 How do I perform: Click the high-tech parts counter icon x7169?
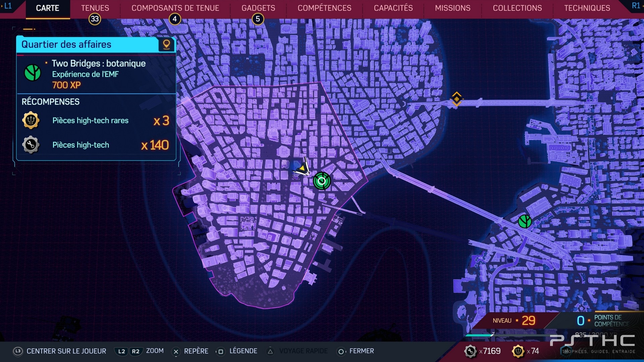[470, 351]
